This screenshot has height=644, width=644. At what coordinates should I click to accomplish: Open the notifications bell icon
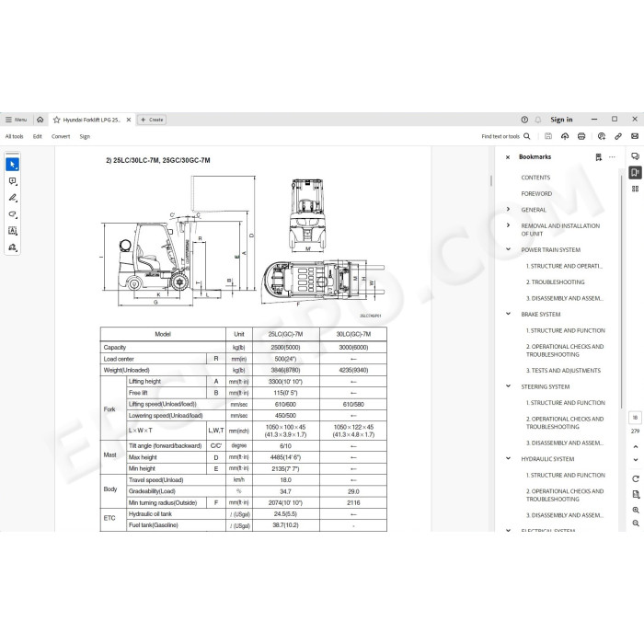coord(538,120)
